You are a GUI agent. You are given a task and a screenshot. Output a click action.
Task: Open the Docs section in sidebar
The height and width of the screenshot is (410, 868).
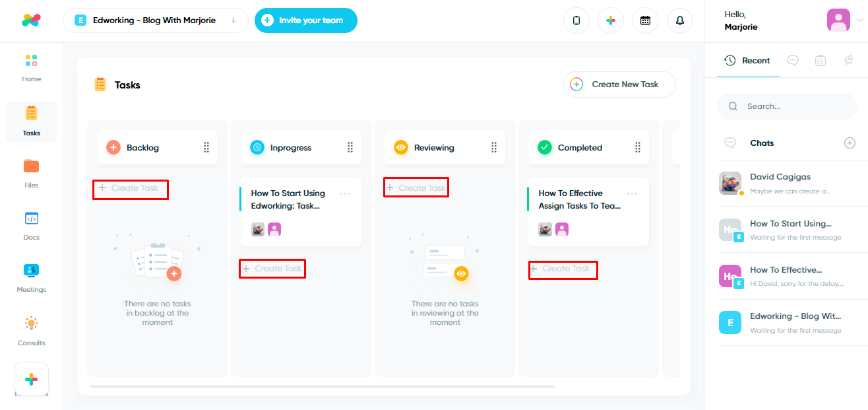tap(31, 226)
